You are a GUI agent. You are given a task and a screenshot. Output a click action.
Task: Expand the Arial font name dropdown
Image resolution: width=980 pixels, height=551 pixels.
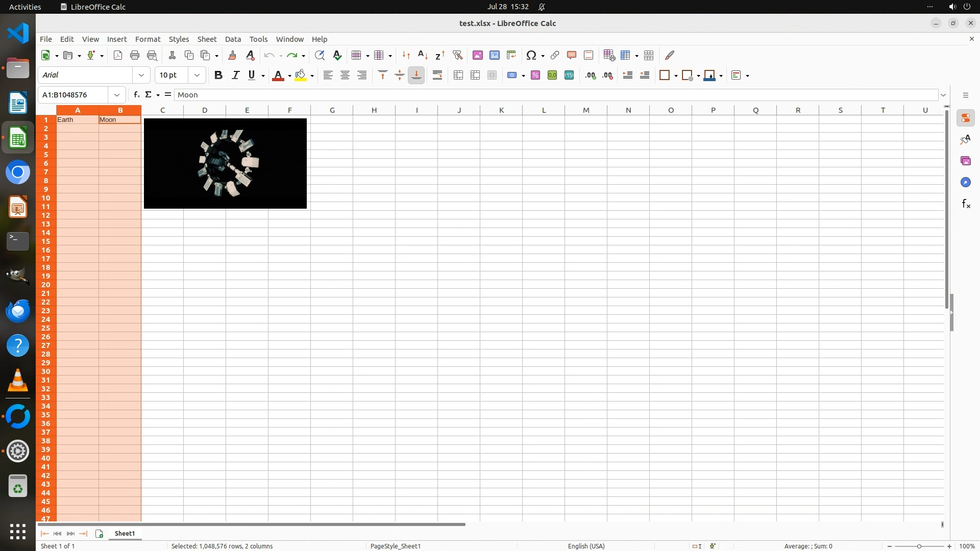pyautogui.click(x=141, y=75)
